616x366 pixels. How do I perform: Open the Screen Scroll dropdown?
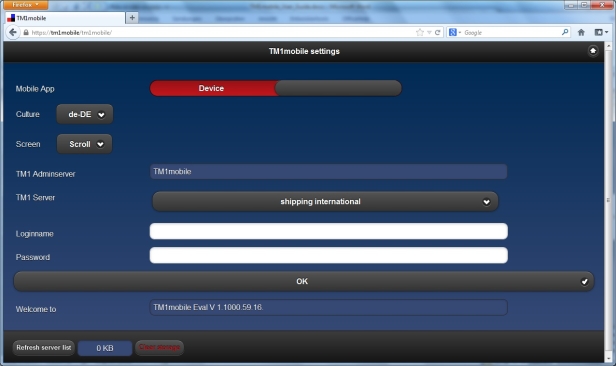84,144
